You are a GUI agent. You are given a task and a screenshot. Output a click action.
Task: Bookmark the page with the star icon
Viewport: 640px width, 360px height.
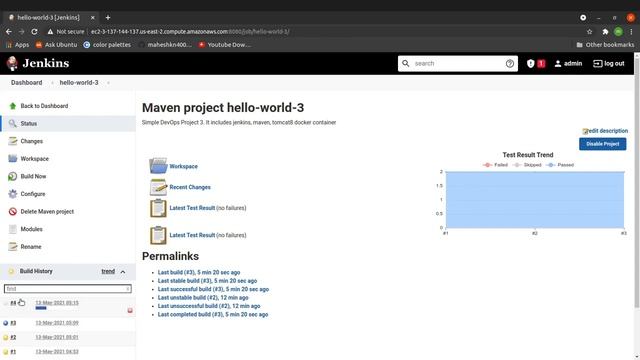(589, 31)
